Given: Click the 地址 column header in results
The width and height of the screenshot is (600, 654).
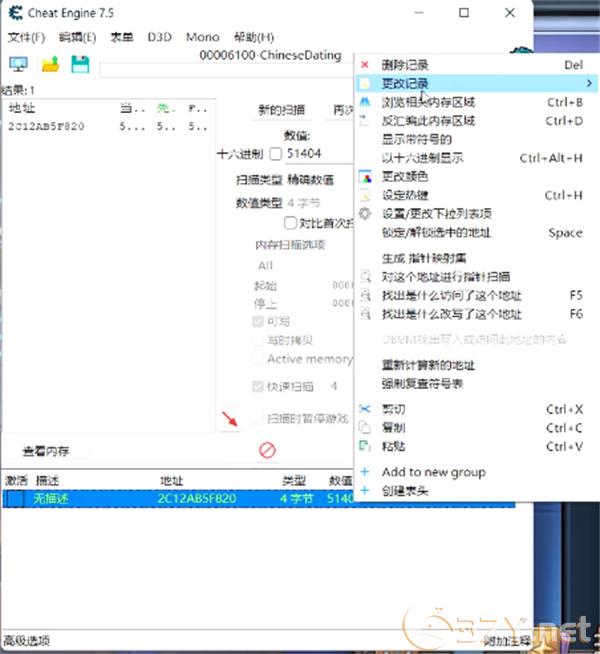Looking at the screenshot, I should click(22, 108).
